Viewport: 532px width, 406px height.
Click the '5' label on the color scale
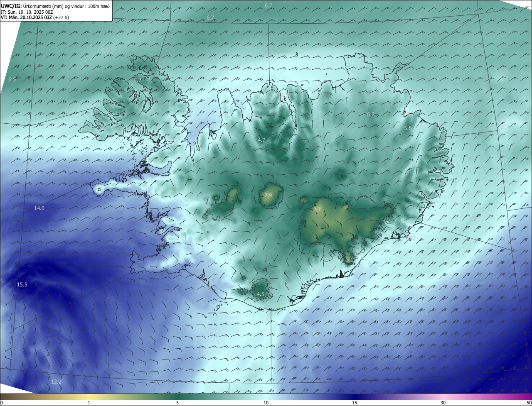click(x=177, y=403)
